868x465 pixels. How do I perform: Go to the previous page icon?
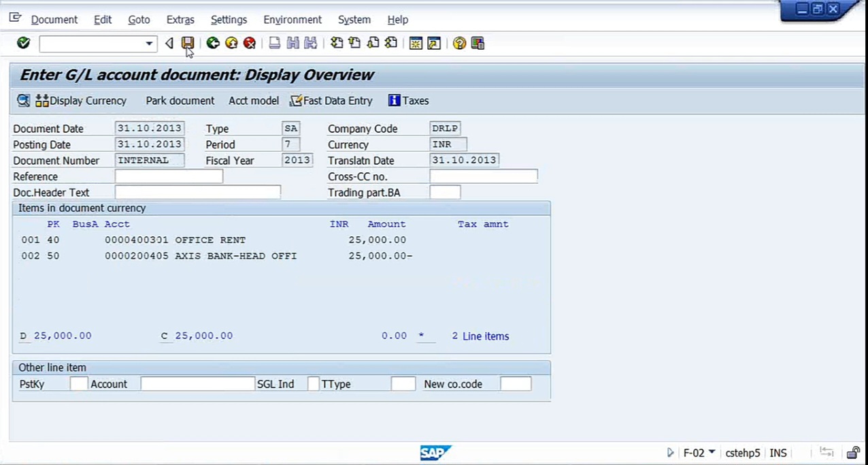tap(354, 44)
